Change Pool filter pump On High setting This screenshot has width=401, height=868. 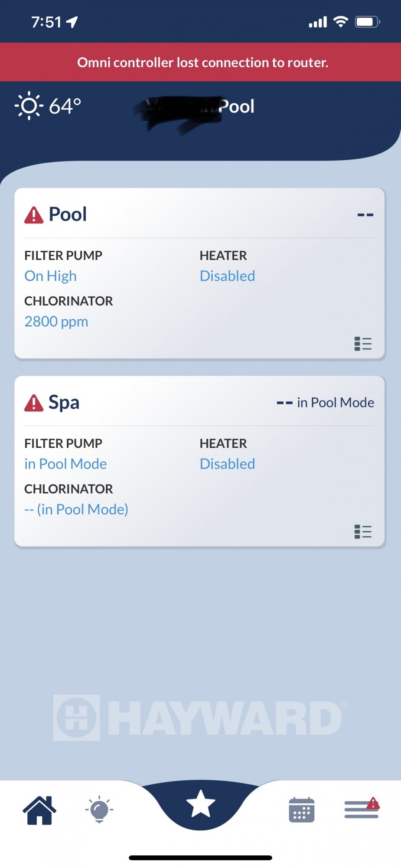pyautogui.click(x=50, y=276)
